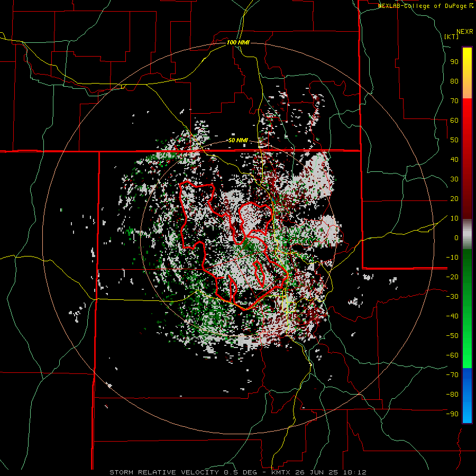The height and width of the screenshot is (476, 476).
Task: Click the 20 value on the velocity scale
Action: click(454, 199)
